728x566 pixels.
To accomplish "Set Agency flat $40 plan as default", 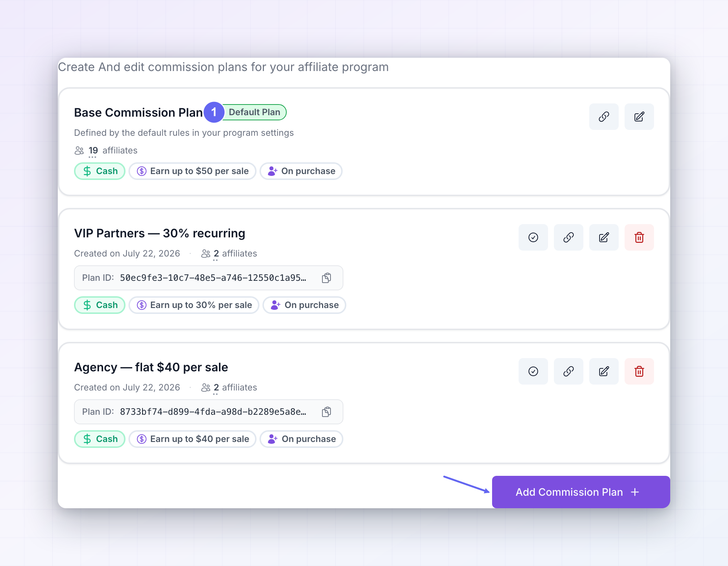I will pyautogui.click(x=533, y=371).
